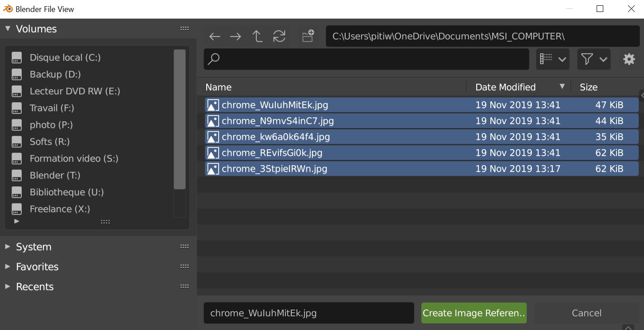
Task: Click image icon of chrome_N9mvS4inC7.jpg
Action: tap(213, 121)
